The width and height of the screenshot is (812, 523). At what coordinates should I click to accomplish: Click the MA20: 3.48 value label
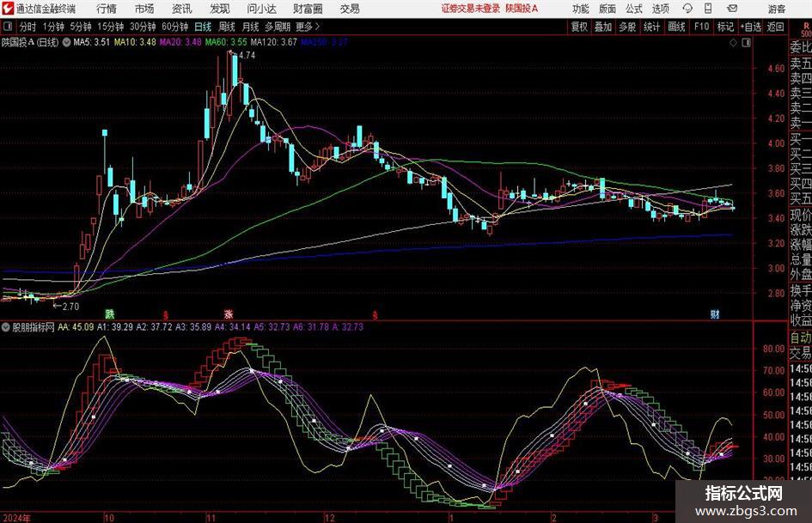(x=180, y=42)
